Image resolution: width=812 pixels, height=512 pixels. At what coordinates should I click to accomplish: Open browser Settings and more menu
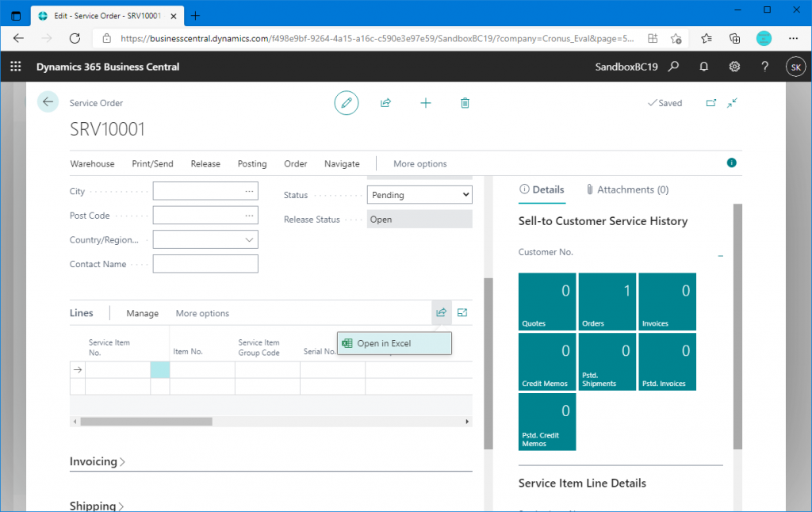tap(793, 38)
